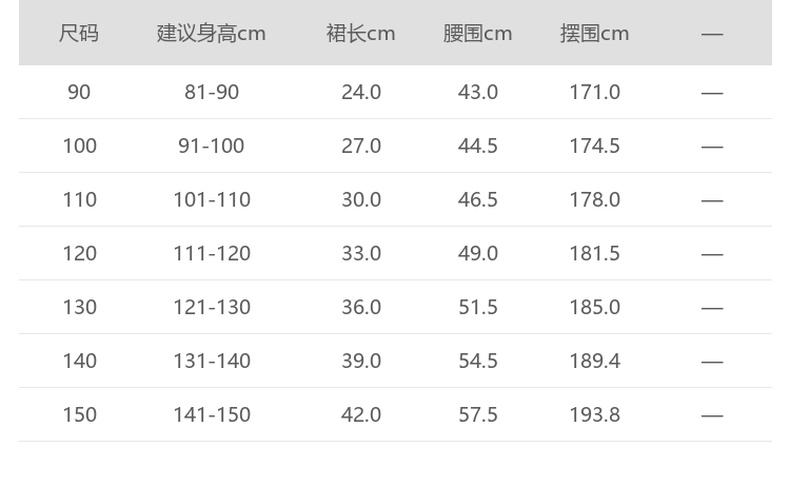The width and height of the screenshot is (790, 485).
Task: Click the 44.5 waist measurement
Action: (x=478, y=146)
